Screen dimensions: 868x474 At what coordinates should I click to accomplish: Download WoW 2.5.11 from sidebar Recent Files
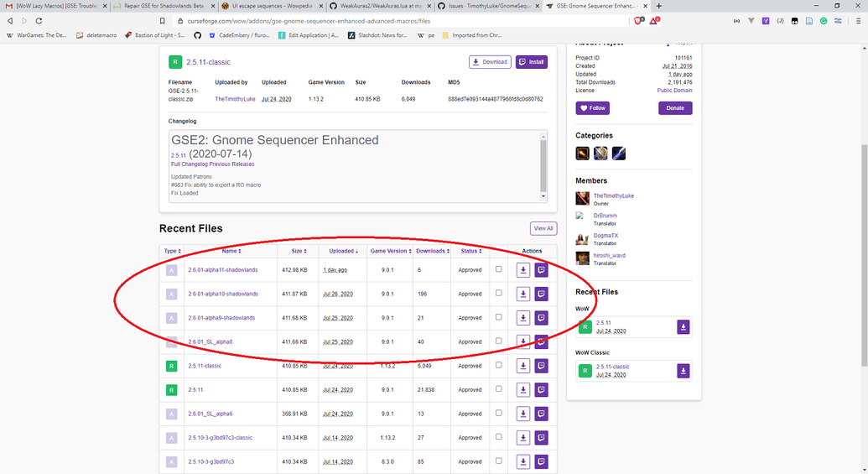tap(683, 326)
